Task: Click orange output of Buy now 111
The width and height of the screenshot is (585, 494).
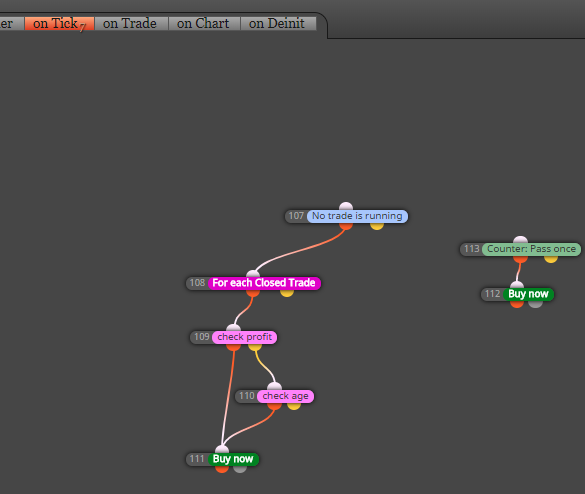Action: [x=222, y=469]
